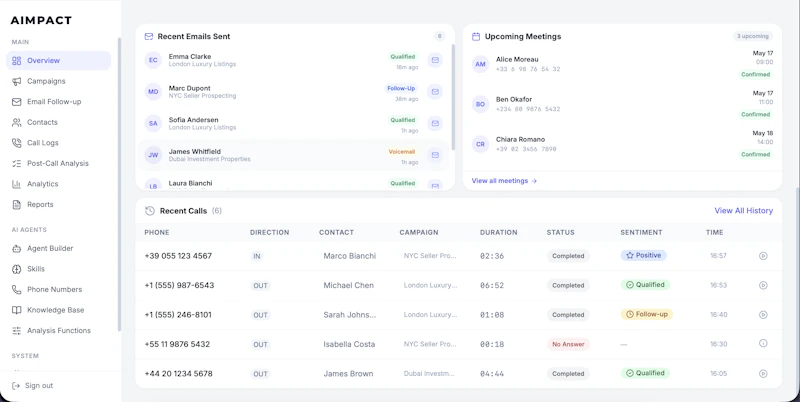This screenshot has width=800, height=402.
Task: Click the sidebar vertical scrollbar
Action: 119,184
